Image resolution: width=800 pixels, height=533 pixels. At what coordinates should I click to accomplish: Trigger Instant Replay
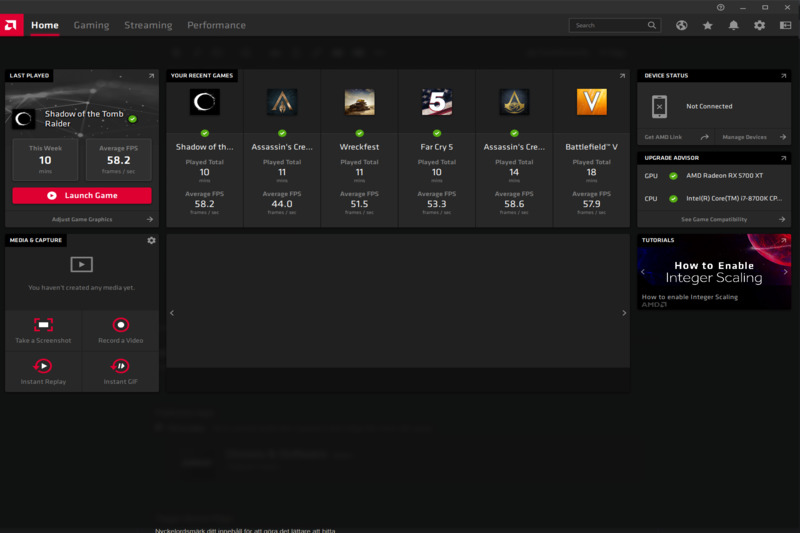tap(43, 366)
